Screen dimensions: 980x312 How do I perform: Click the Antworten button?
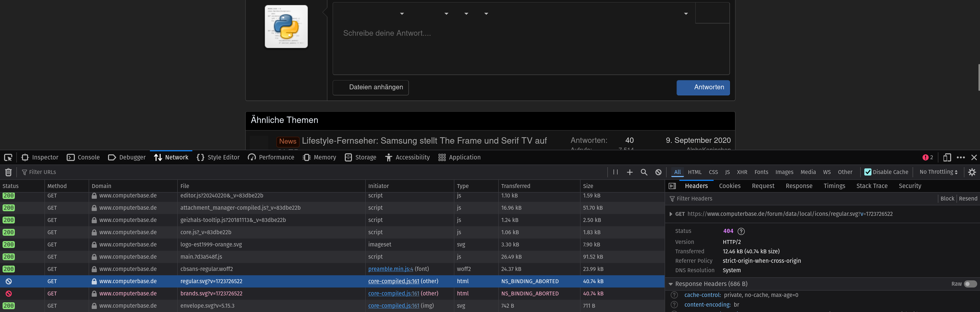coord(703,88)
